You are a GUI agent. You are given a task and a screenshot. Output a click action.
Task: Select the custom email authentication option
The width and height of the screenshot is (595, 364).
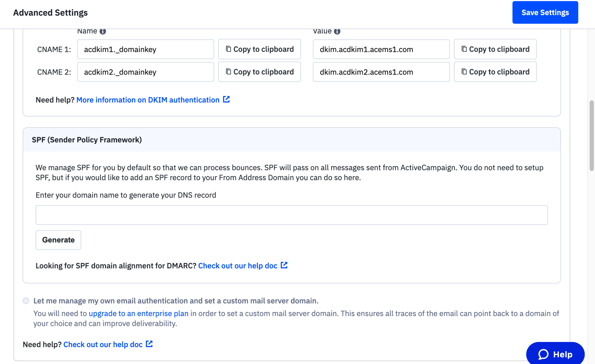click(x=26, y=301)
